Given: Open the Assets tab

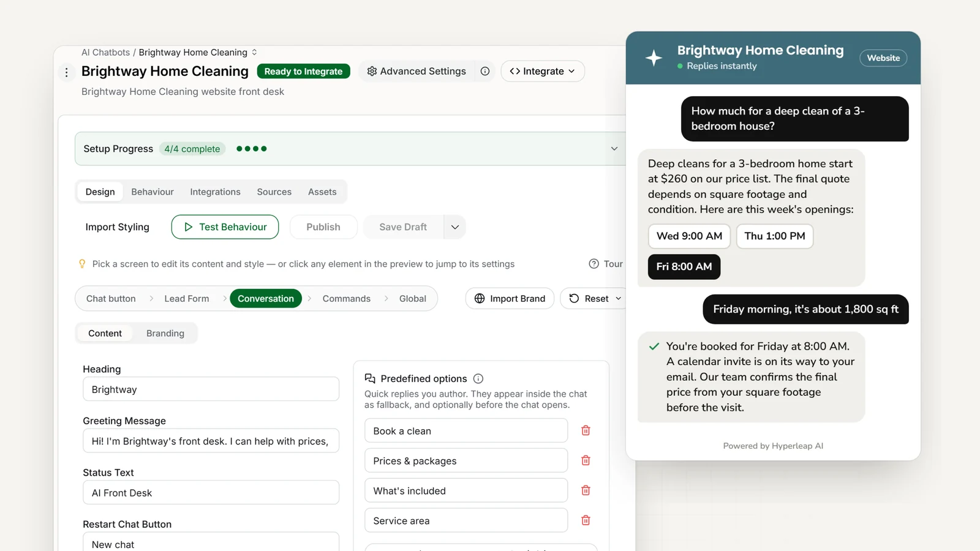Looking at the screenshot, I should tap(322, 192).
